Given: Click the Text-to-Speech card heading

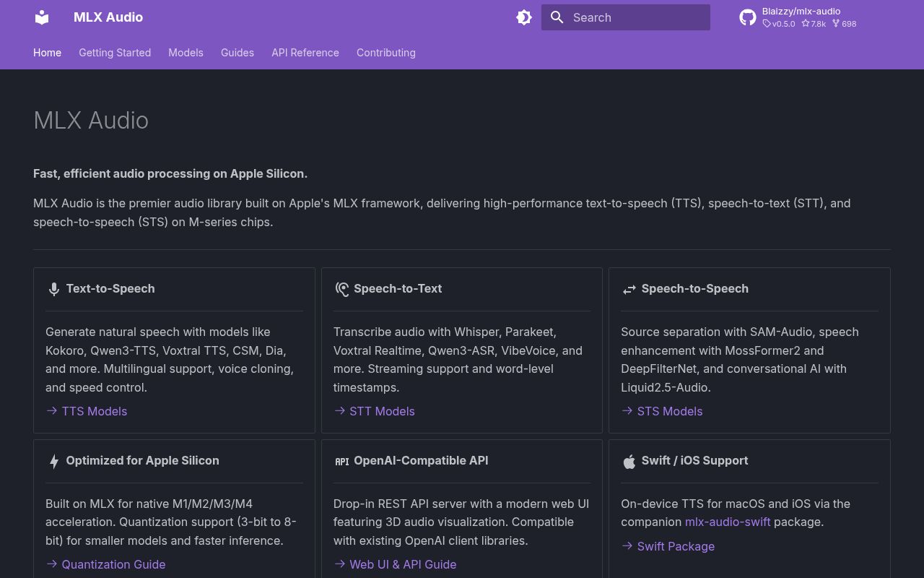Looking at the screenshot, I should pos(110,288).
